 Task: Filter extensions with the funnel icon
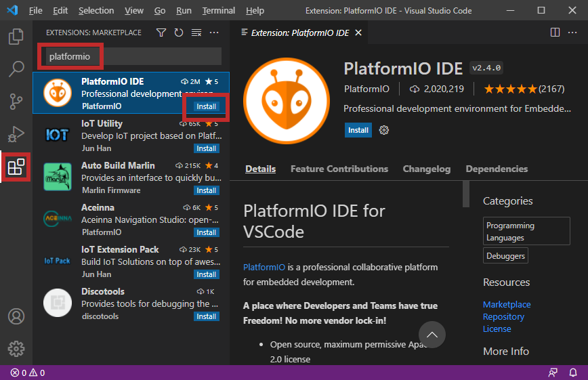coord(161,33)
